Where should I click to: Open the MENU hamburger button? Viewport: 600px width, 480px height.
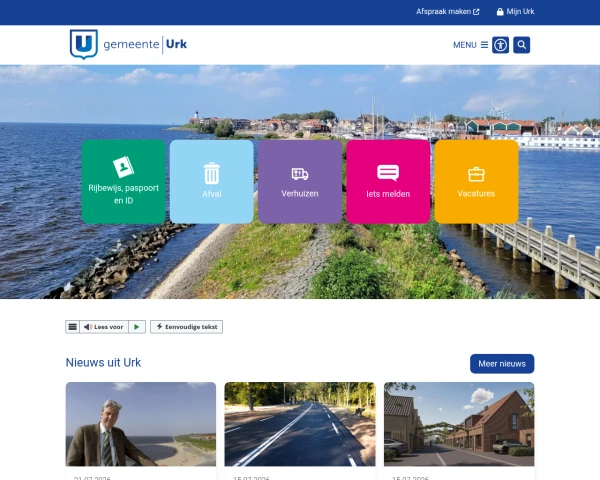[x=470, y=45]
